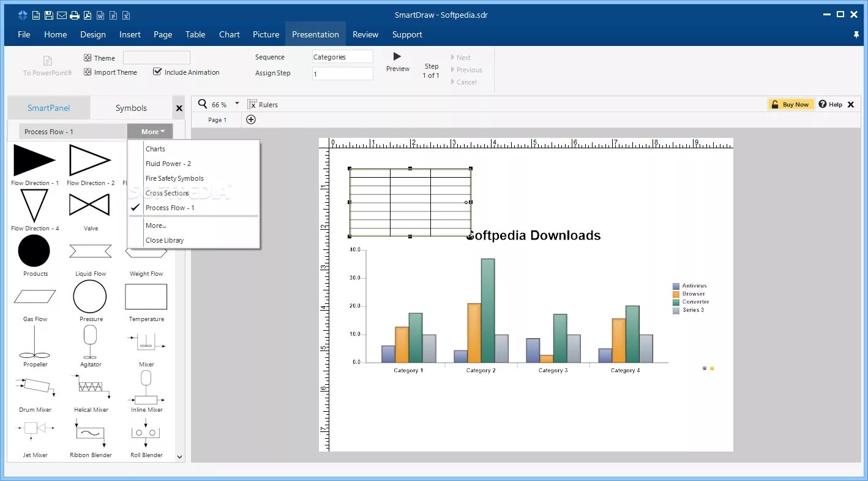Click the Antivirus legend color swatch
Image resolution: width=868 pixels, height=481 pixels.
point(676,286)
